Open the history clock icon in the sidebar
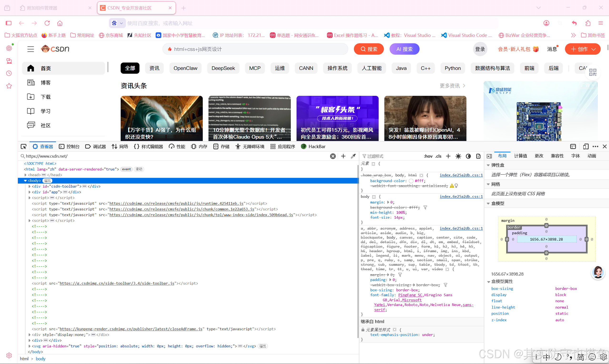 click(x=9, y=73)
